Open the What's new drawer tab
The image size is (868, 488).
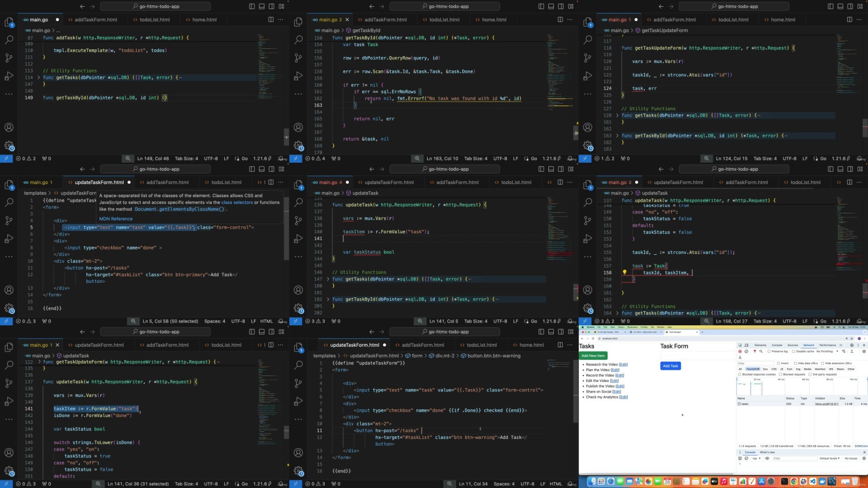tap(767, 452)
